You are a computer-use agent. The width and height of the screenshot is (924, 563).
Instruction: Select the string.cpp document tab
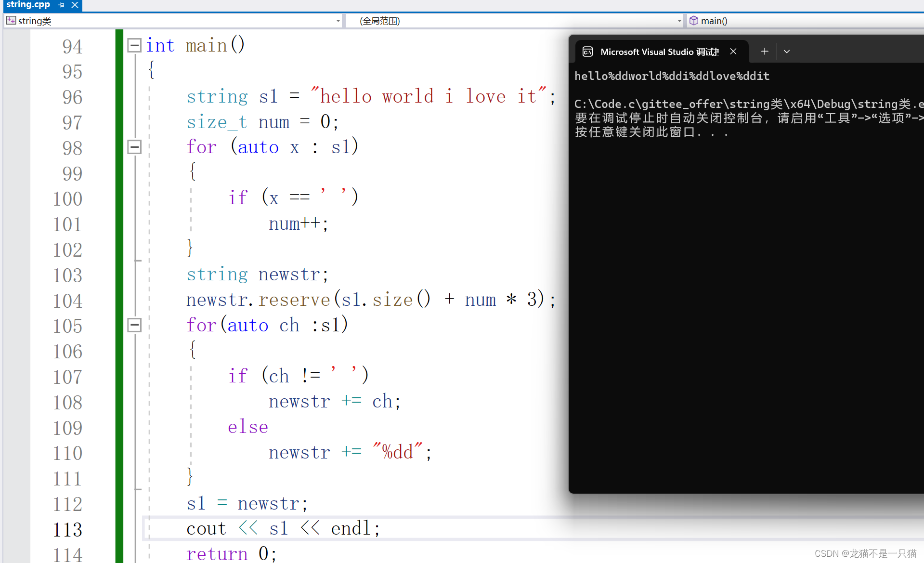coord(28,5)
